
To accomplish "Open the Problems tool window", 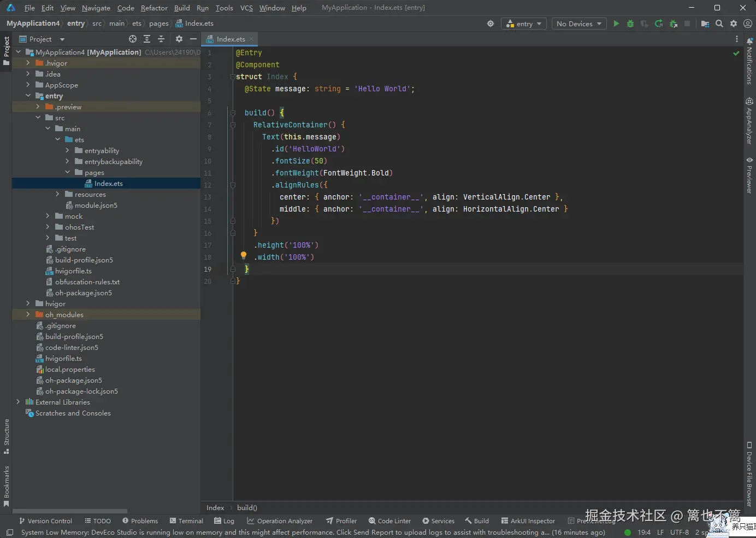I will (x=140, y=521).
